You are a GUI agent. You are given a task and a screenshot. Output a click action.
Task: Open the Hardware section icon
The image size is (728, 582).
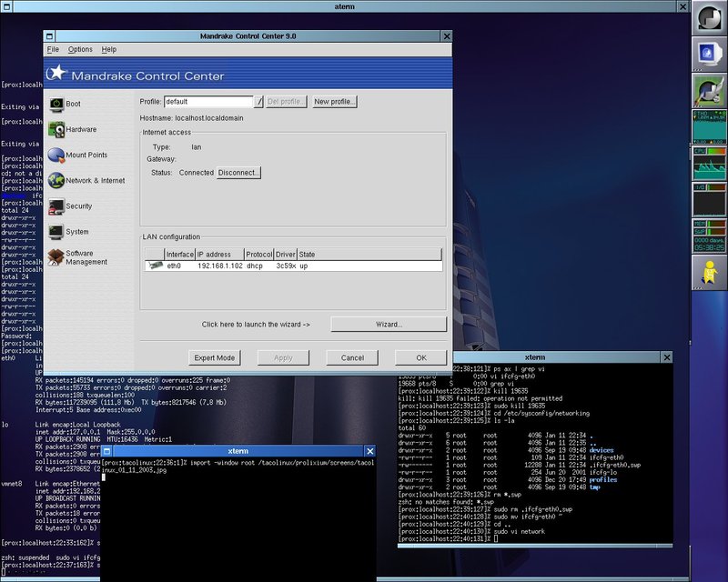(56, 129)
